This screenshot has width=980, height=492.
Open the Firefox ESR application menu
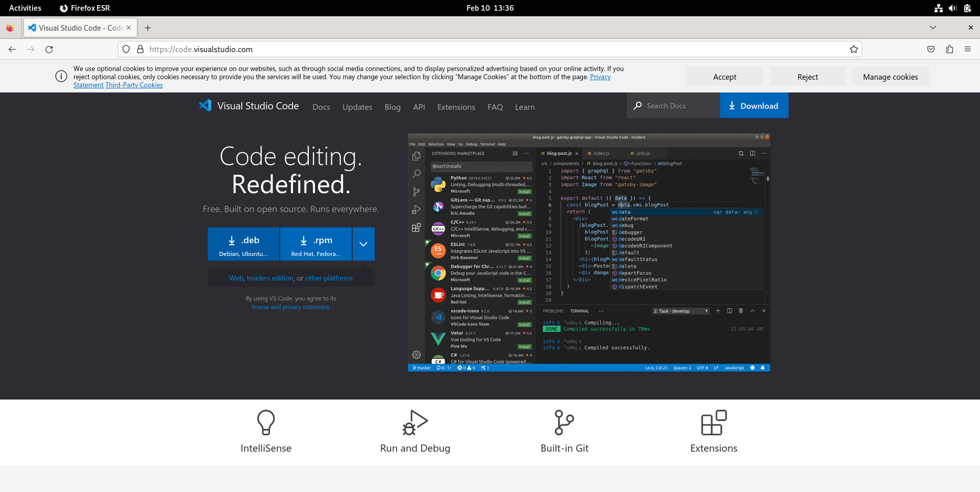[85, 8]
